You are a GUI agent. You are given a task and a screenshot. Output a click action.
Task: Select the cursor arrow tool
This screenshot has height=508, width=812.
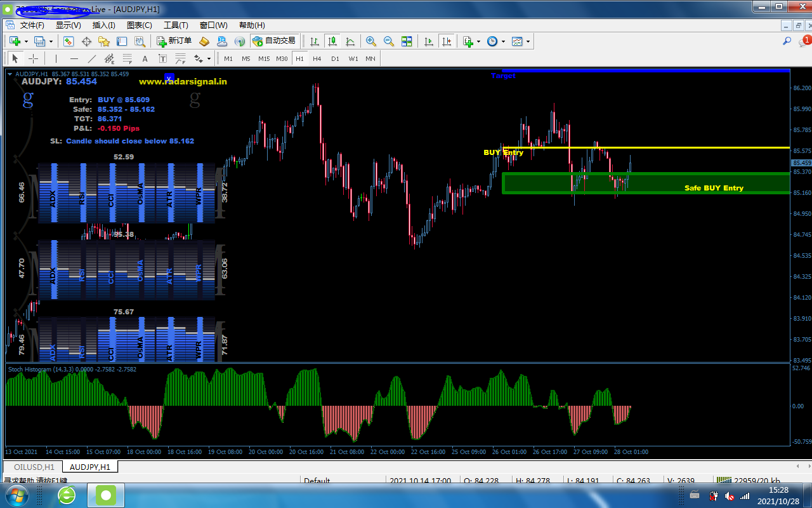(x=16, y=58)
